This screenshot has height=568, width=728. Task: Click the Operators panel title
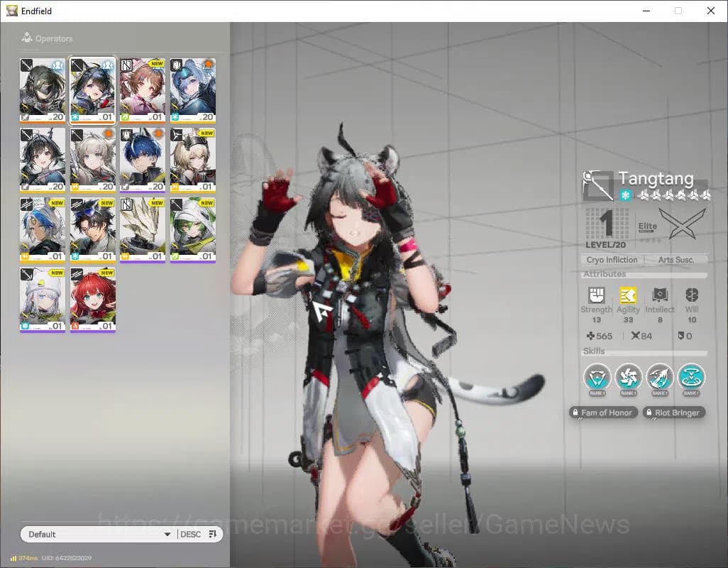(54, 38)
